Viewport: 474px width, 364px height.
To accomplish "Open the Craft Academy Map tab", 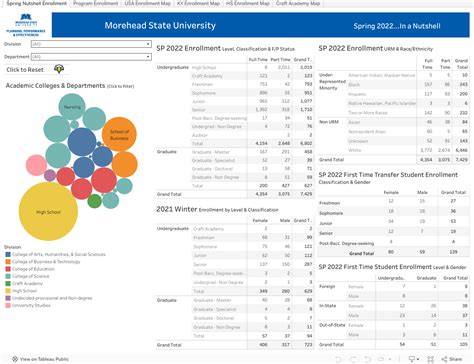I will coord(298,3).
